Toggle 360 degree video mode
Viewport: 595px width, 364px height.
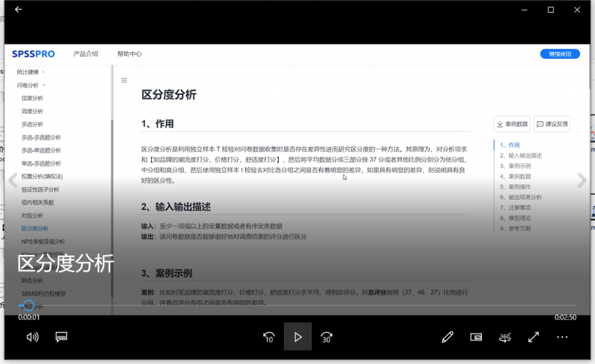click(x=505, y=337)
